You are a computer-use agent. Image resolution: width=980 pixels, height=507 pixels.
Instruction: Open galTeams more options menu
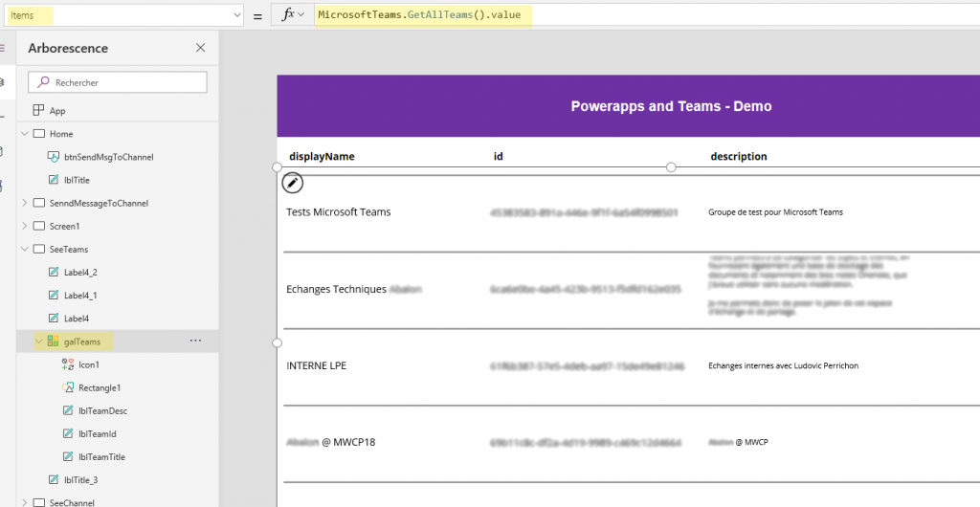195,341
